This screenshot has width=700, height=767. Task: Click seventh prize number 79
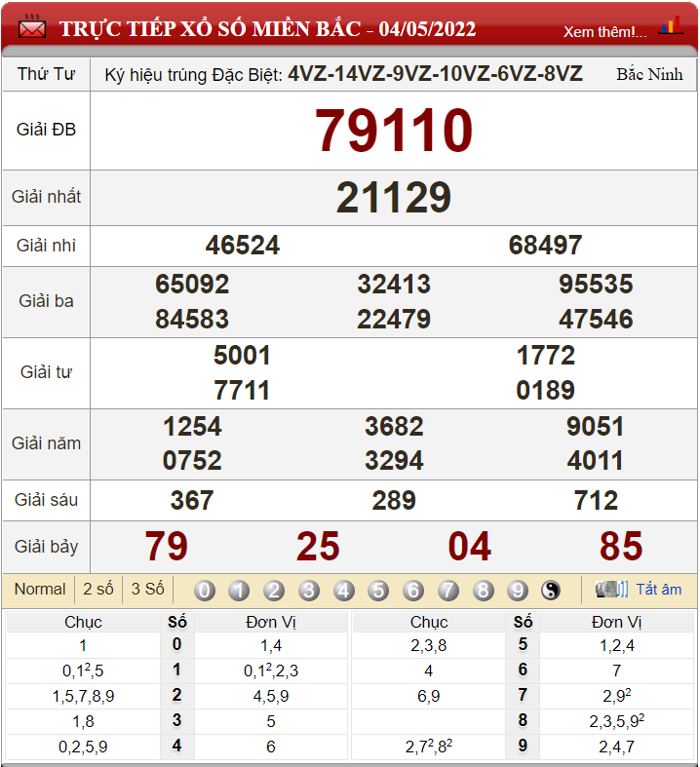click(x=167, y=547)
